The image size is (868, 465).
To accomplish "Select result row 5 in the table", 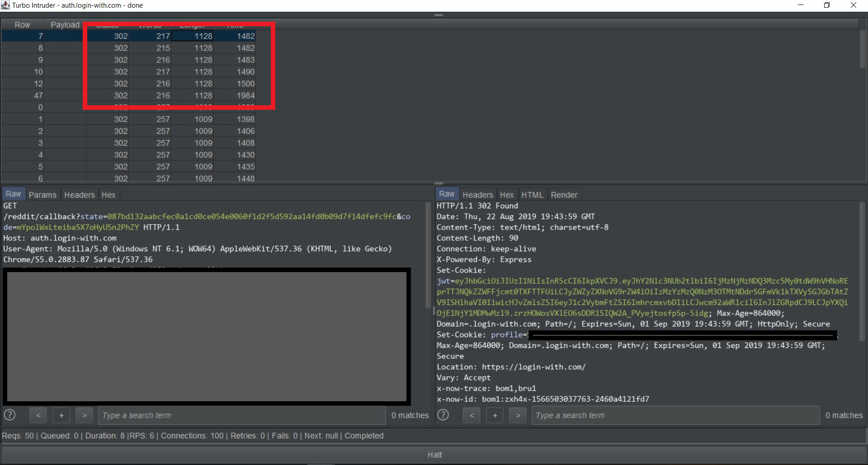I will coord(128,167).
